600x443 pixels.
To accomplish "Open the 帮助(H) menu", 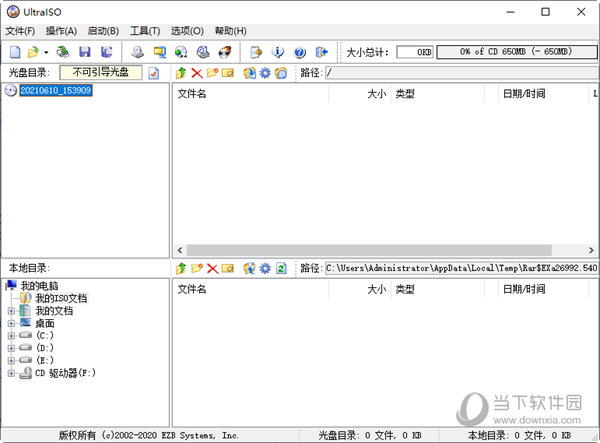I will (230, 31).
